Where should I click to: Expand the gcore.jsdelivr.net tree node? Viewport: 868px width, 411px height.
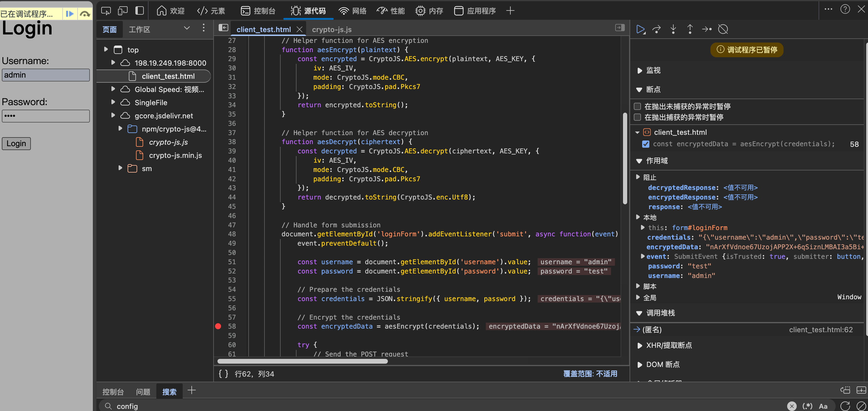[113, 116]
